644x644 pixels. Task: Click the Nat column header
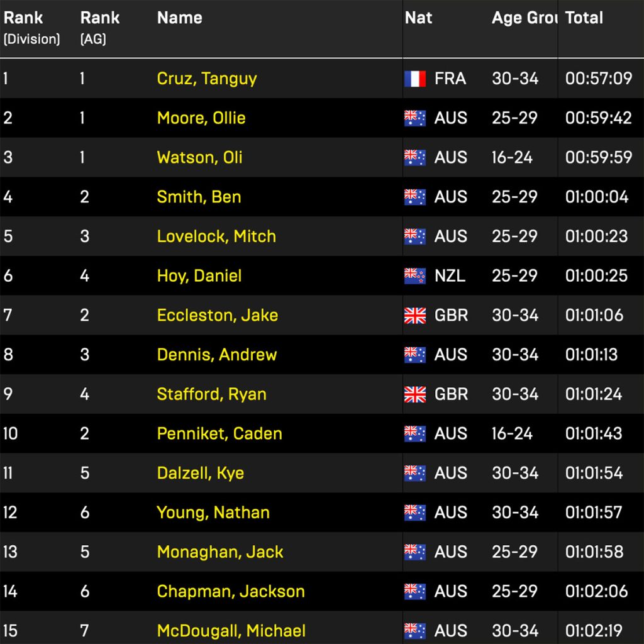(x=419, y=18)
